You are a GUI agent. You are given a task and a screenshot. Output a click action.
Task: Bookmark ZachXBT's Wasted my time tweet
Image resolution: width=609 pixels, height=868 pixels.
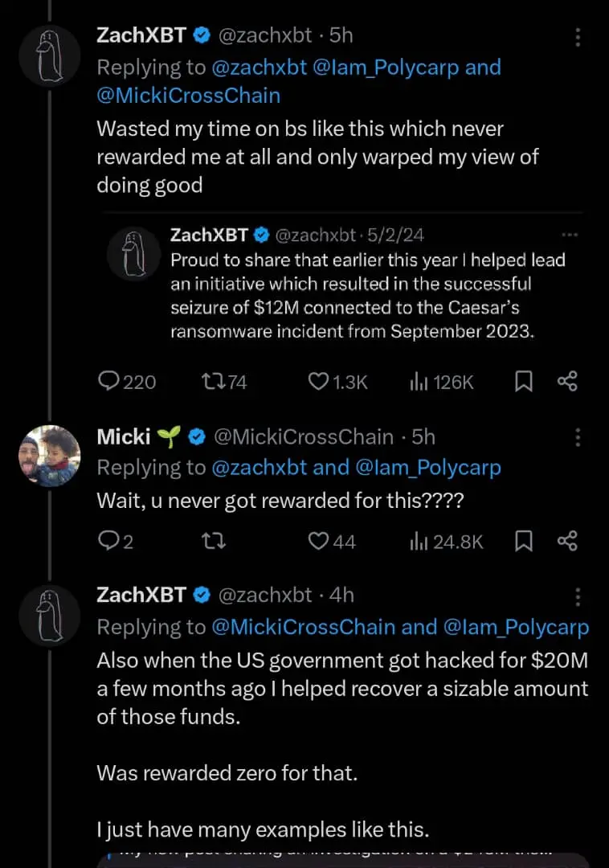(x=523, y=382)
